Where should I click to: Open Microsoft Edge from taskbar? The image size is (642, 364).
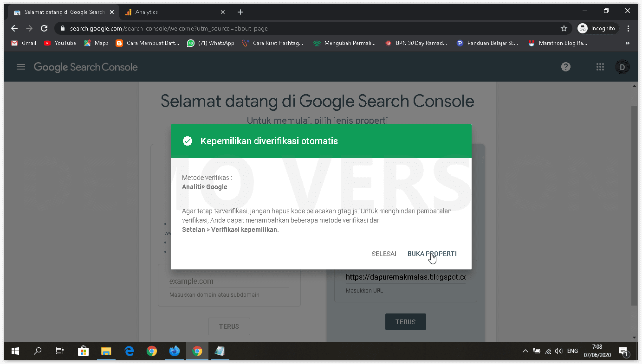coord(129,351)
